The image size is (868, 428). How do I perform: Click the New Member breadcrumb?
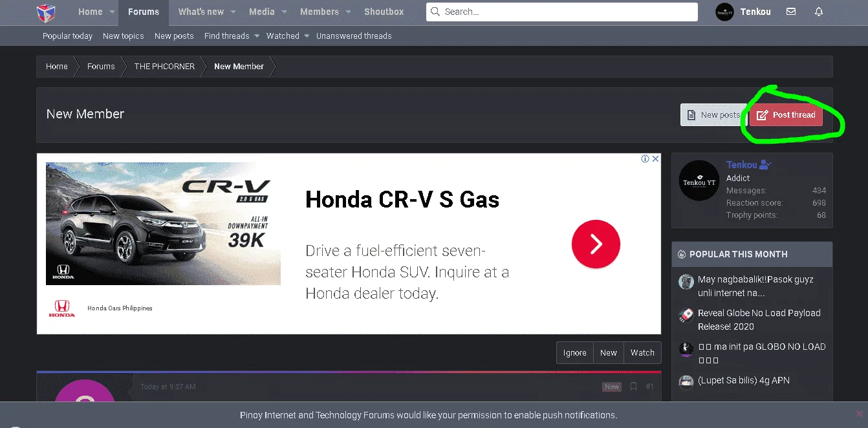click(x=239, y=67)
